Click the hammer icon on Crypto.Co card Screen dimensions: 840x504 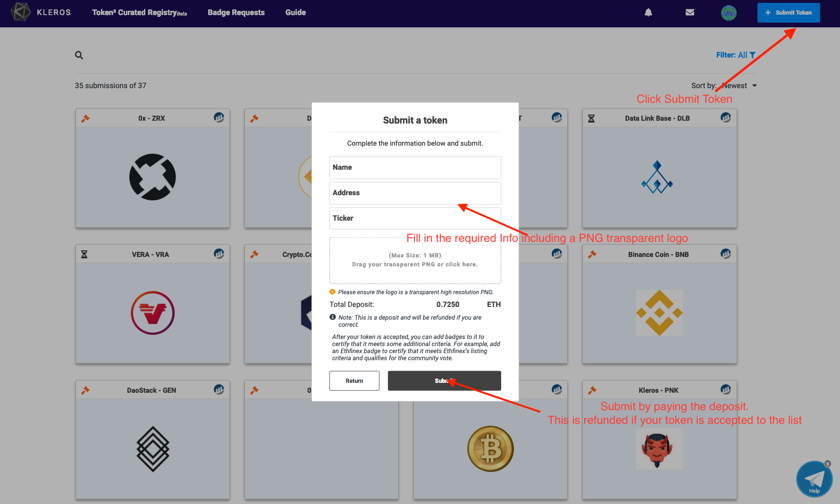(x=254, y=255)
